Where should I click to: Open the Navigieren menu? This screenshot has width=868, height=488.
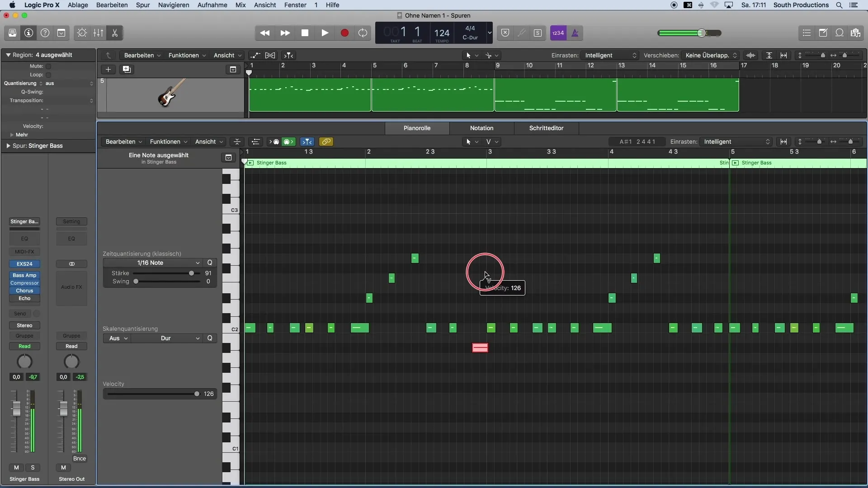click(x=174, y=5)
